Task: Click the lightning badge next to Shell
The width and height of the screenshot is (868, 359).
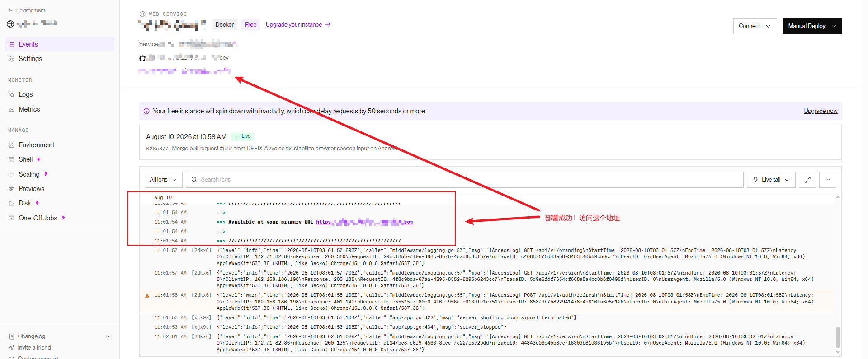Action: click(x=39, y=159)
